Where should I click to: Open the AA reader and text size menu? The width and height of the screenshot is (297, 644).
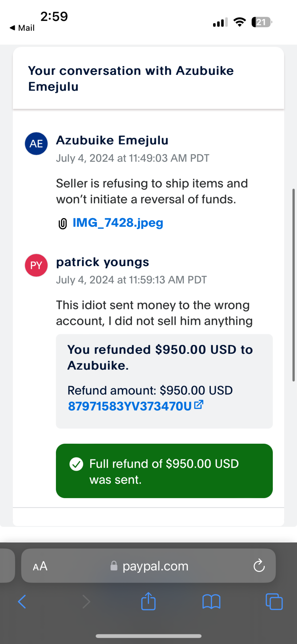coord(40,566)
